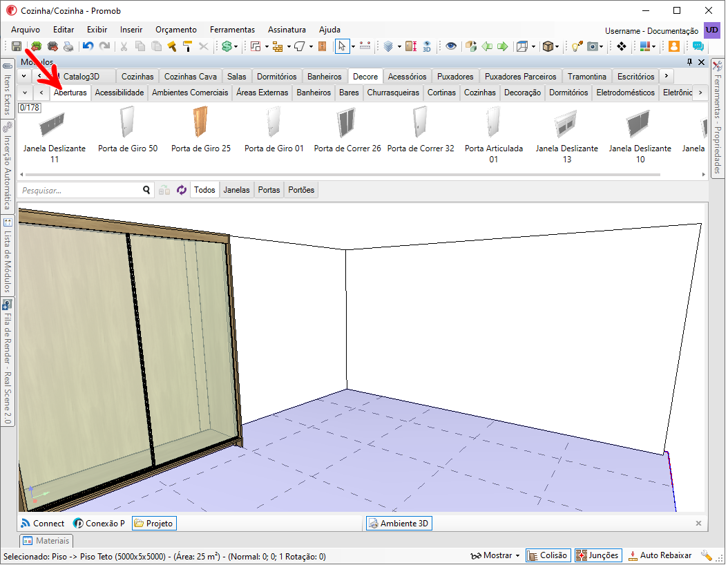Go forward with the green right arrow
This screenshot has width=728, height=574.
(x=502, y=46)
